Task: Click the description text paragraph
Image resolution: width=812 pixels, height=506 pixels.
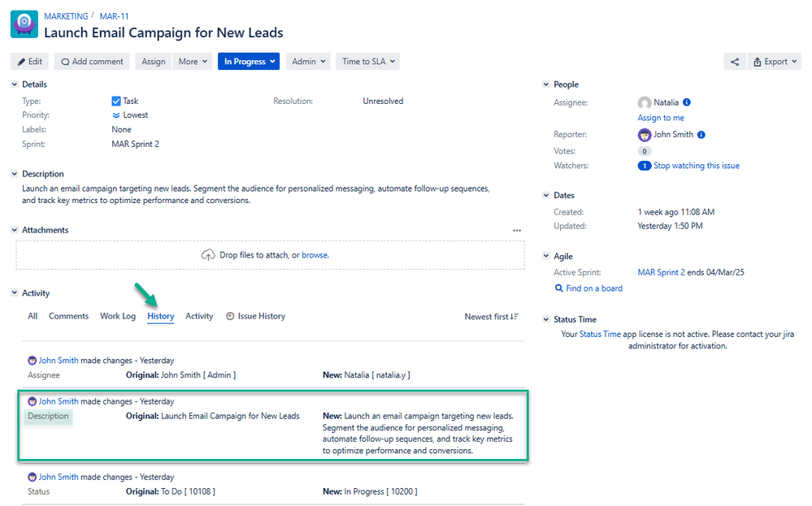Action: (256, 195)
